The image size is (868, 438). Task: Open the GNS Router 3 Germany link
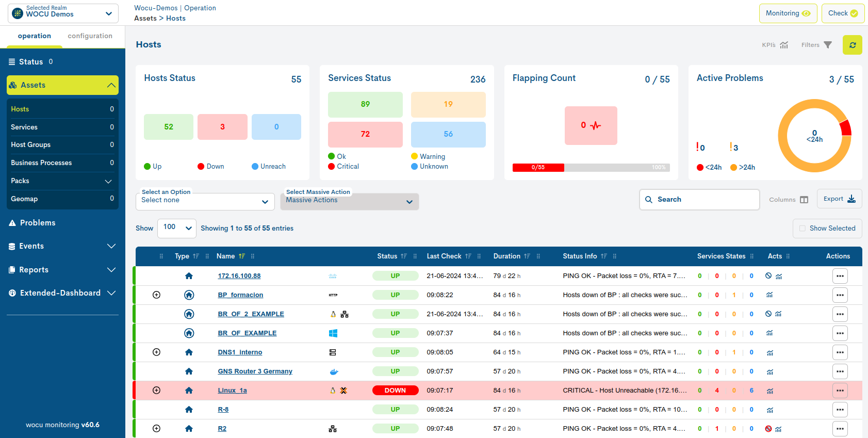pyautogui.click(x=255, y=371)
